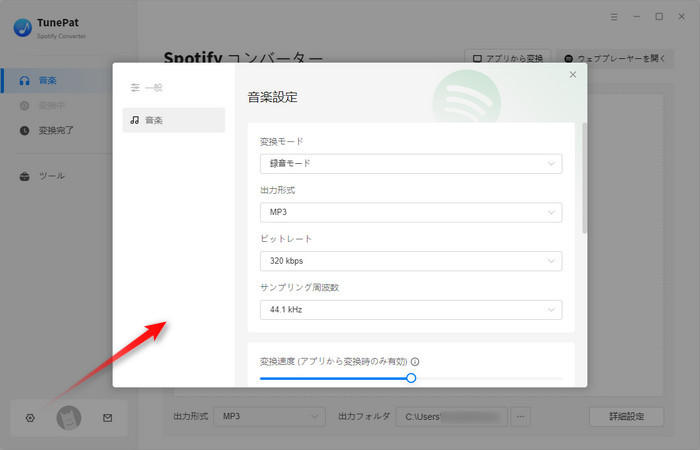This screenshot has height=450, width=700.
Task: Click the disc icon beside 変換中
Action: pos(25,105)
